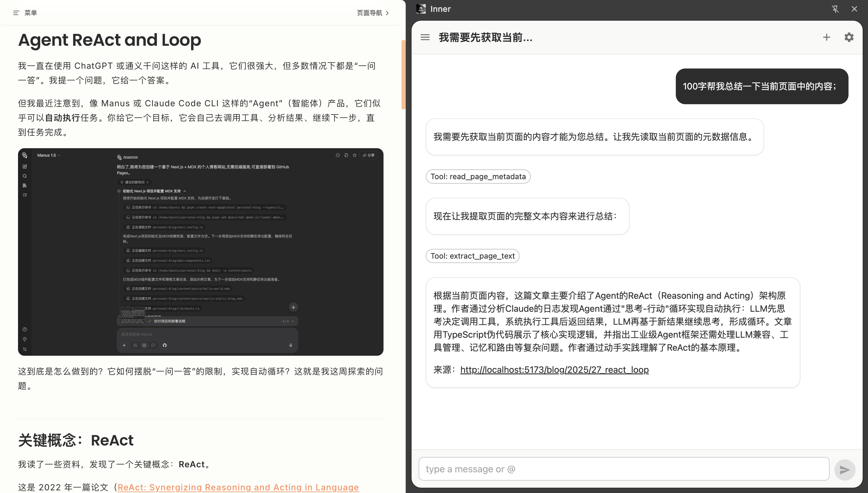The height and width of the screenshot is (493, 868).
Task: Open the localhost 27_react_loop source link
Action: click(x=554, y=370)
